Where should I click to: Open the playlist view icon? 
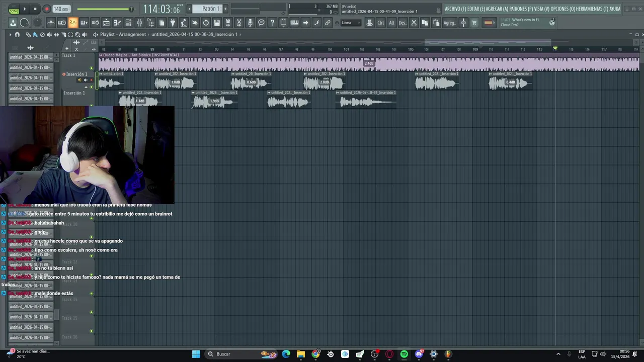pos(106,23)
